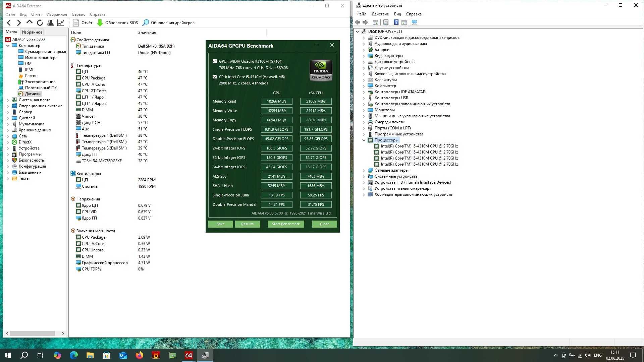
Task: Click Device Manager properties sheet icon
Action: pyautogui.click(x=386, y=22)
